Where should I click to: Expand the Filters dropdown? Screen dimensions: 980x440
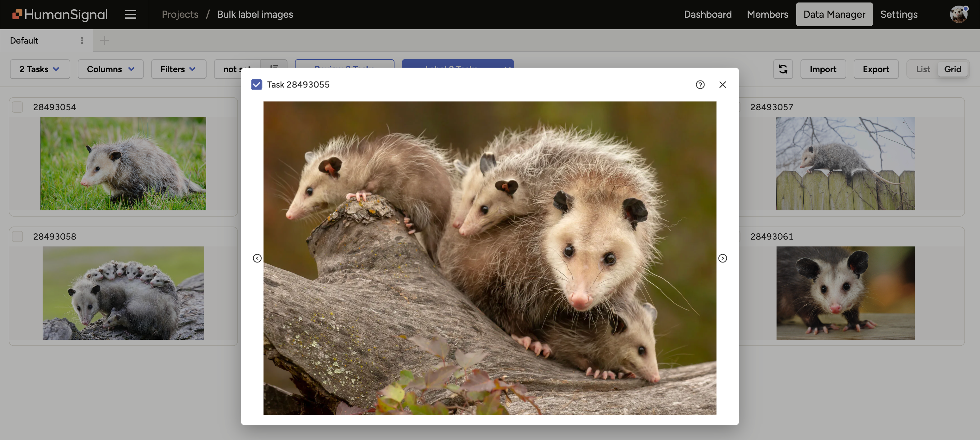[x=178, y=69]
